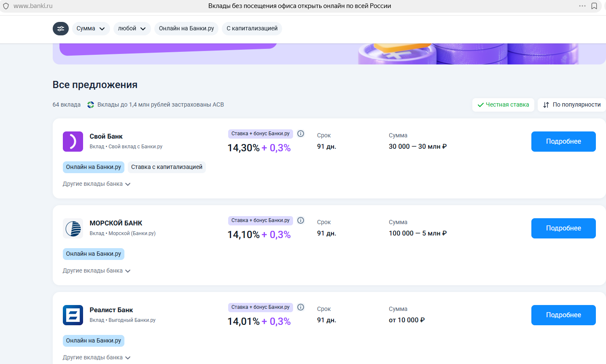606x364 pixels.
Task: Open browser three-dots page menu
Action: (582, 6)
